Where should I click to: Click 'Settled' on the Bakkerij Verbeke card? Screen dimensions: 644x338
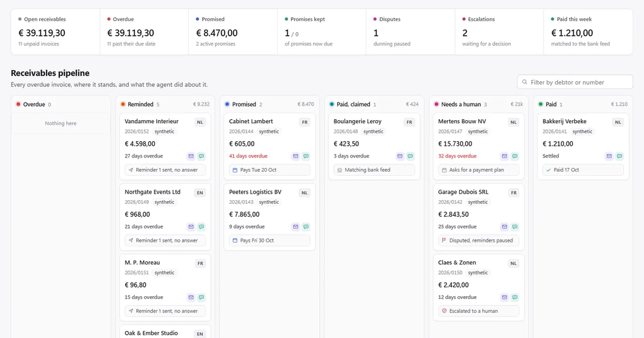tap(551, 156)
